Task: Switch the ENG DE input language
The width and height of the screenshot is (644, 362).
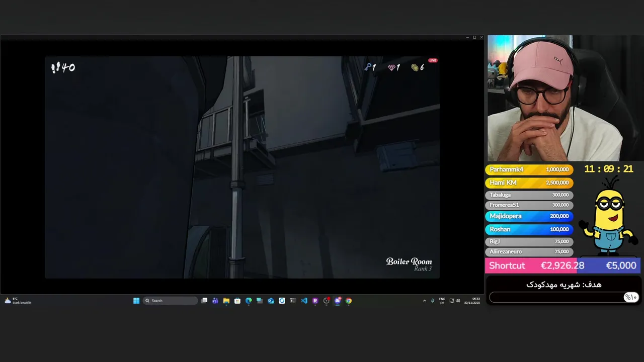Action: point(442,301)
